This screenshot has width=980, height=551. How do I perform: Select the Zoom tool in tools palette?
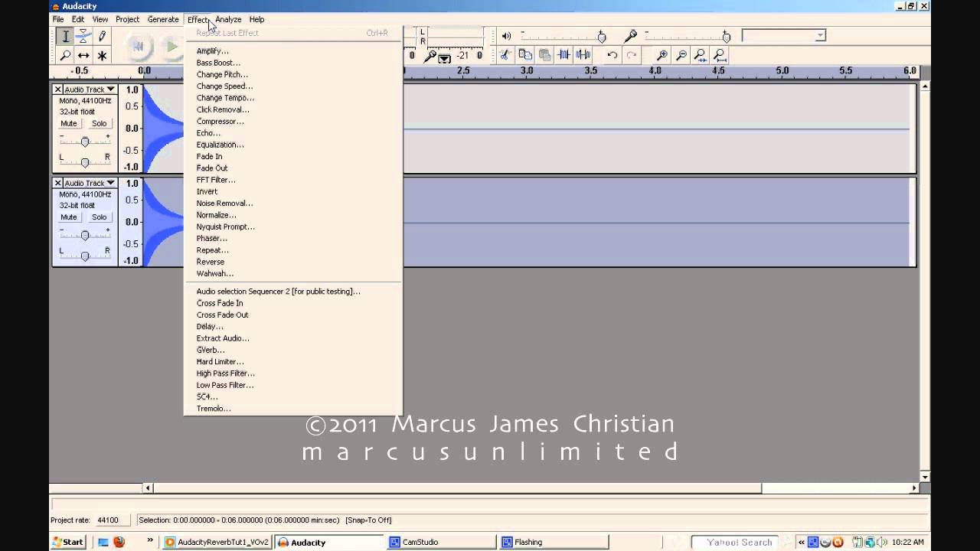[65, 55]
